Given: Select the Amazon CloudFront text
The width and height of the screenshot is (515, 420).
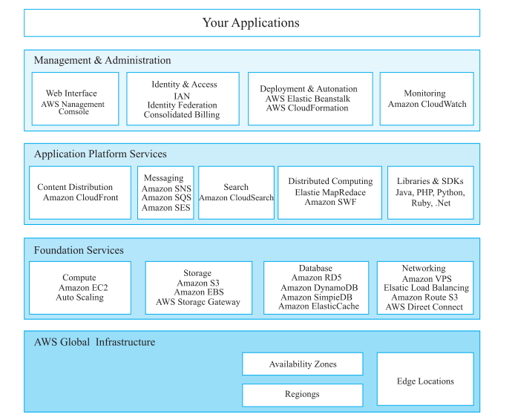Looking at the screenshot, I should coord(81,197).
